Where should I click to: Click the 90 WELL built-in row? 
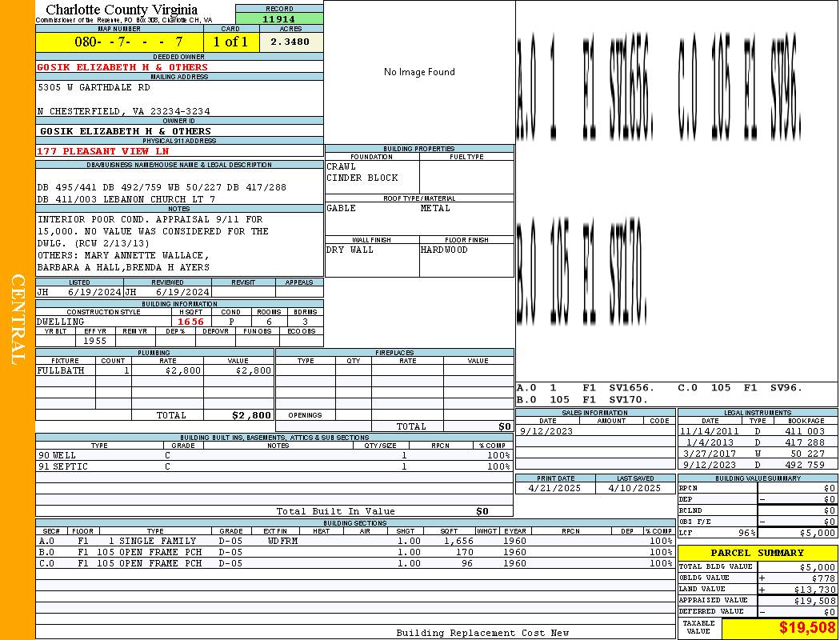274,456
